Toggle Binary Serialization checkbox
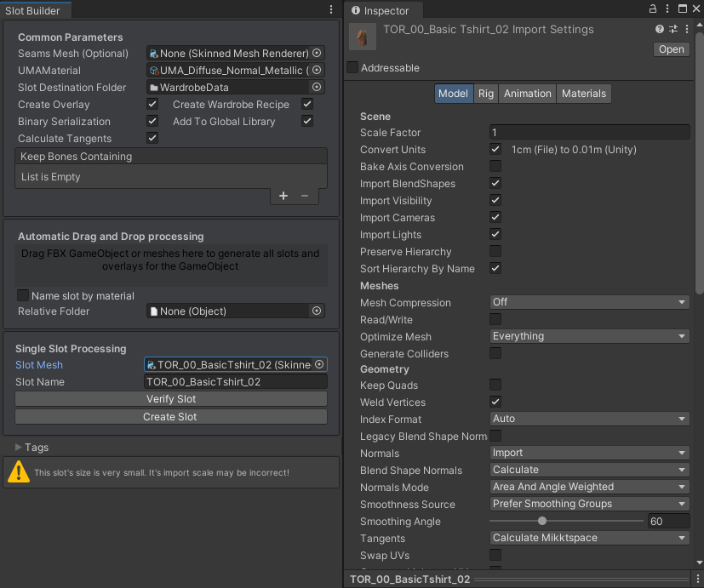The image size is (704, 588). 152,121
